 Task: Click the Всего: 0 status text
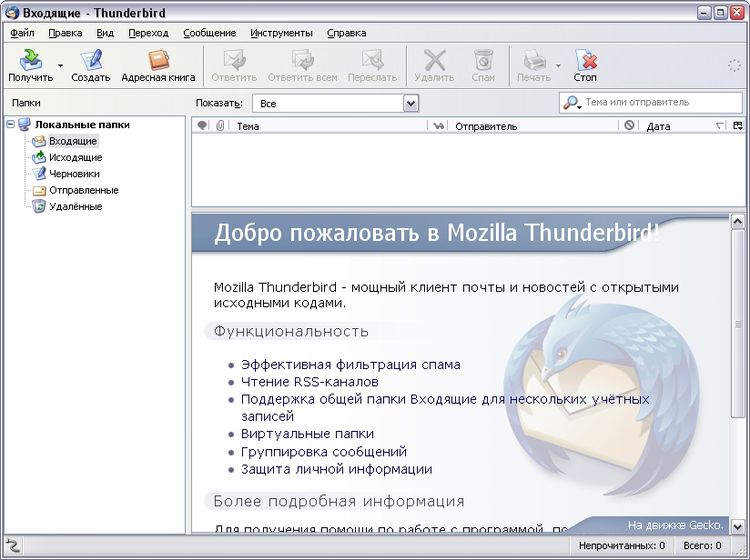(702, 546)
